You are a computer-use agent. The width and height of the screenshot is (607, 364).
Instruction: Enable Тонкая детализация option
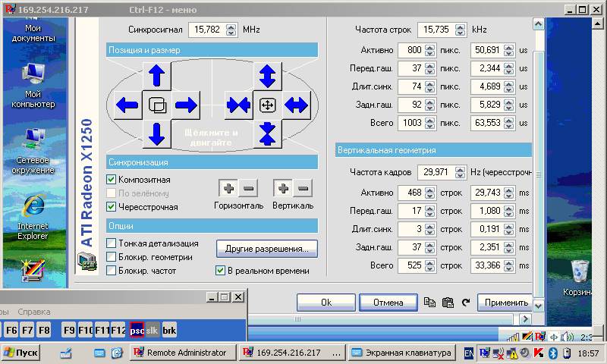coord(112,243)
